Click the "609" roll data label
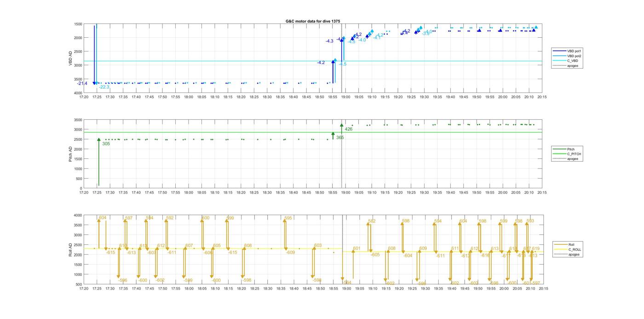Image resolution: width=644 pixels, height=319 pixels. (423, 249)
